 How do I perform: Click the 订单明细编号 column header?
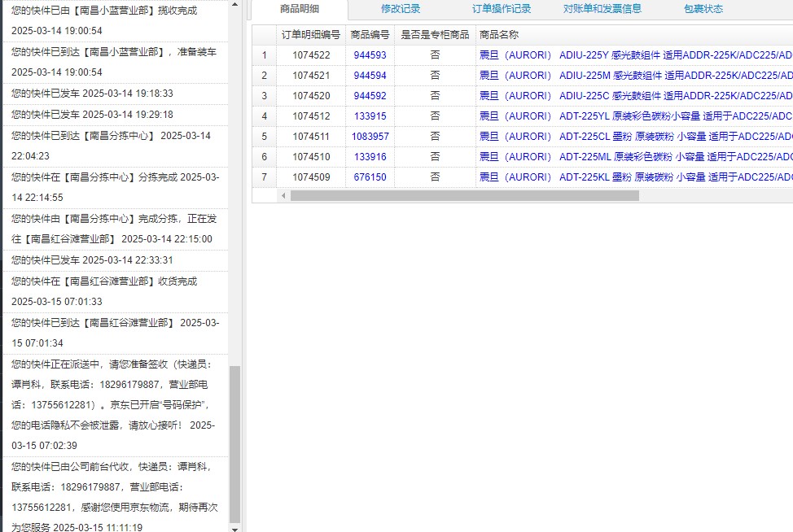pyautogui.click(x=311, y=35)
